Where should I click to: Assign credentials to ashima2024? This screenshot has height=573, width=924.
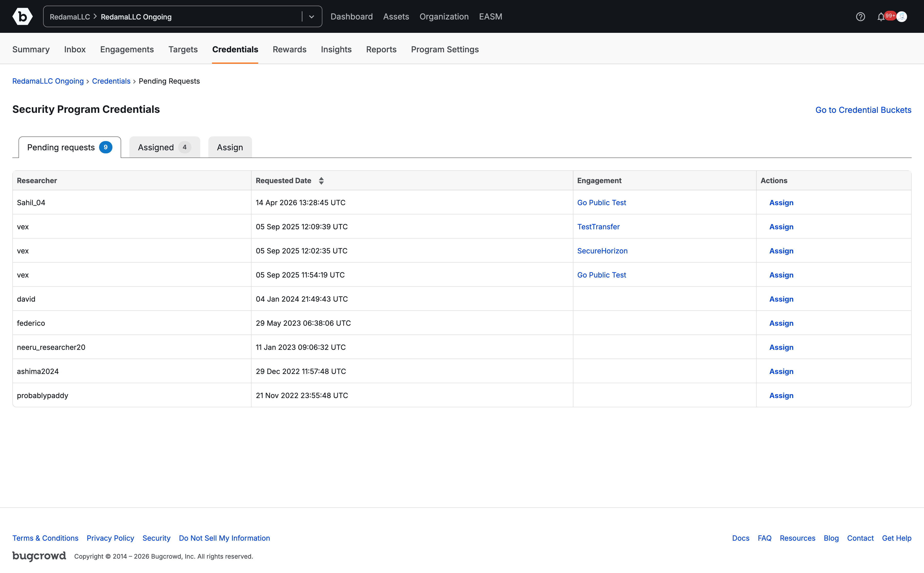781,371
